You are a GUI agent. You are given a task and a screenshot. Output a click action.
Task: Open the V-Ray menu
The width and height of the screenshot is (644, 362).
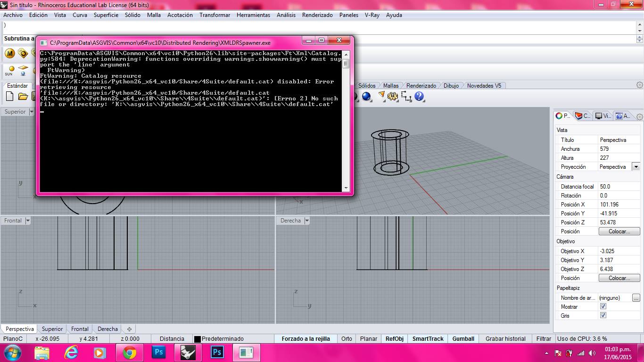click(372, 15)
